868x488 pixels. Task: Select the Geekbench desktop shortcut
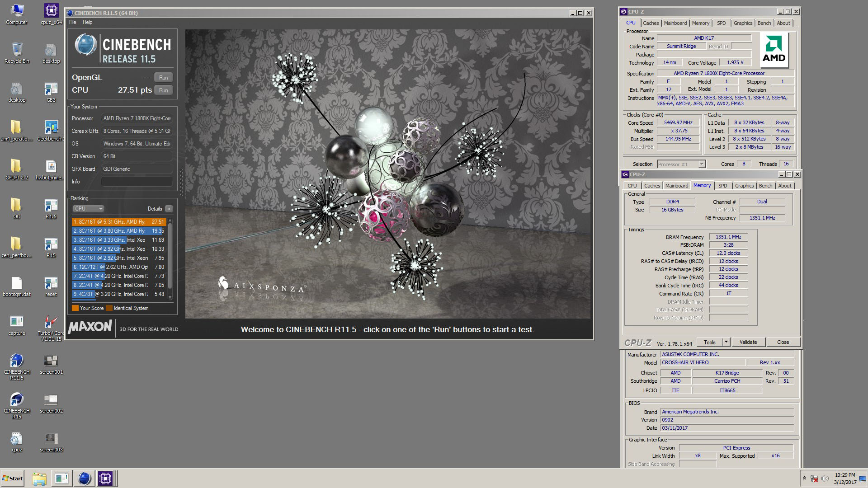(x=51, y=131)
